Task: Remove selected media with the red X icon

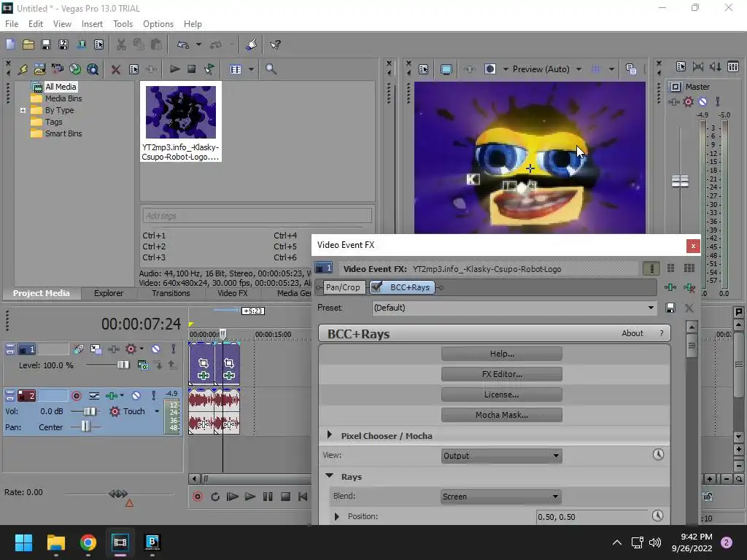Action: click(115, 69)
